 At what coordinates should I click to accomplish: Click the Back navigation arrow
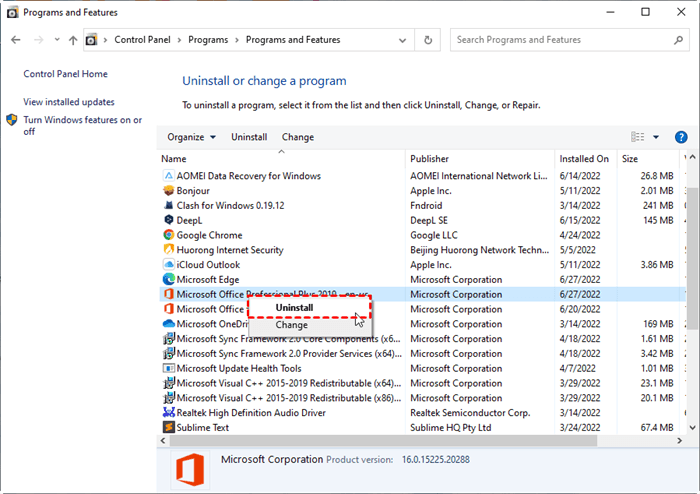click(16, 40)
